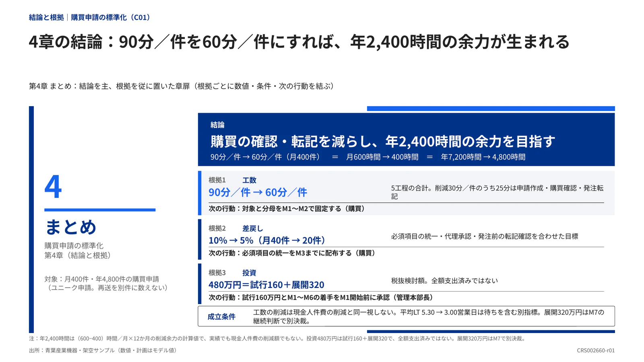Click the text '年7,200時間 → 4,800時間'

click(x=483, y=157)
